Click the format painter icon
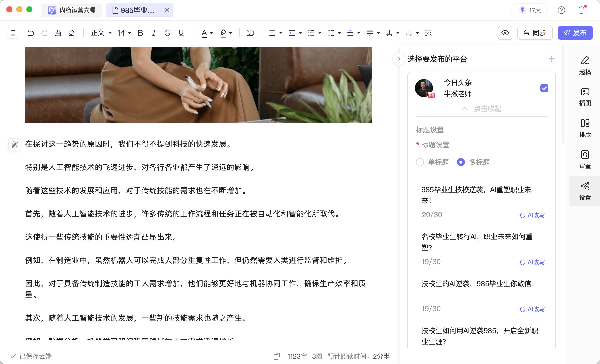Image resolution: width=600 pixels, height=364 pixels. pos(58,33)
